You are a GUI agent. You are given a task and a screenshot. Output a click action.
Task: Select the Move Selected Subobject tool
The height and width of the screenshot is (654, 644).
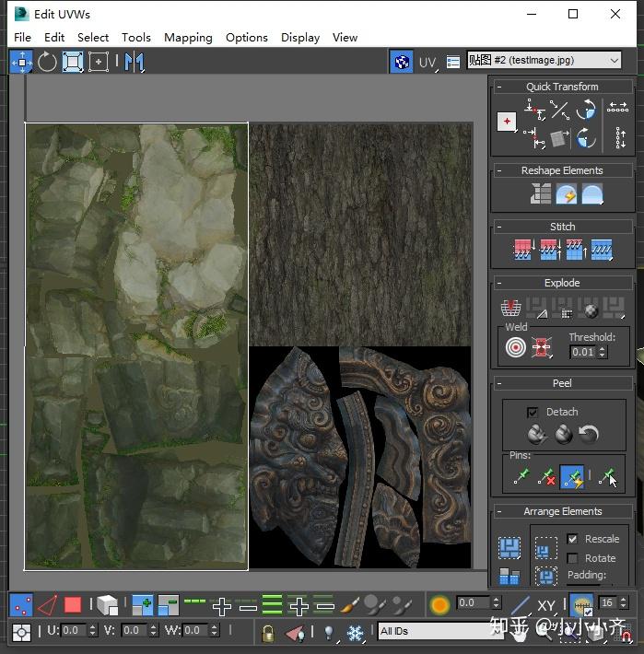tap(21, 63)
